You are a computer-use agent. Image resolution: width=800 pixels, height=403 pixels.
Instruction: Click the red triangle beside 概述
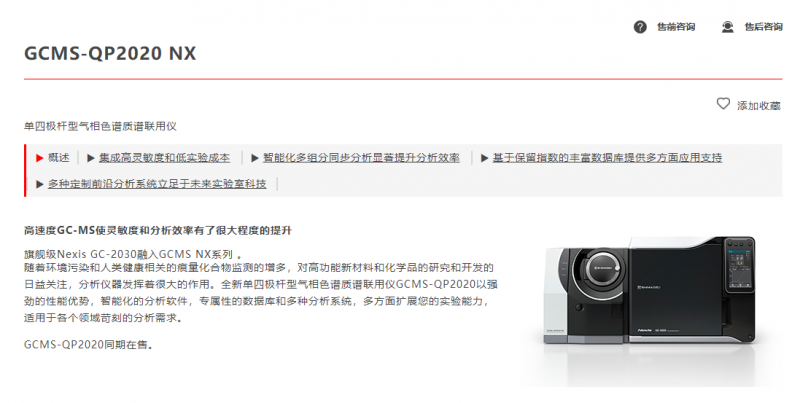(39, 158)
